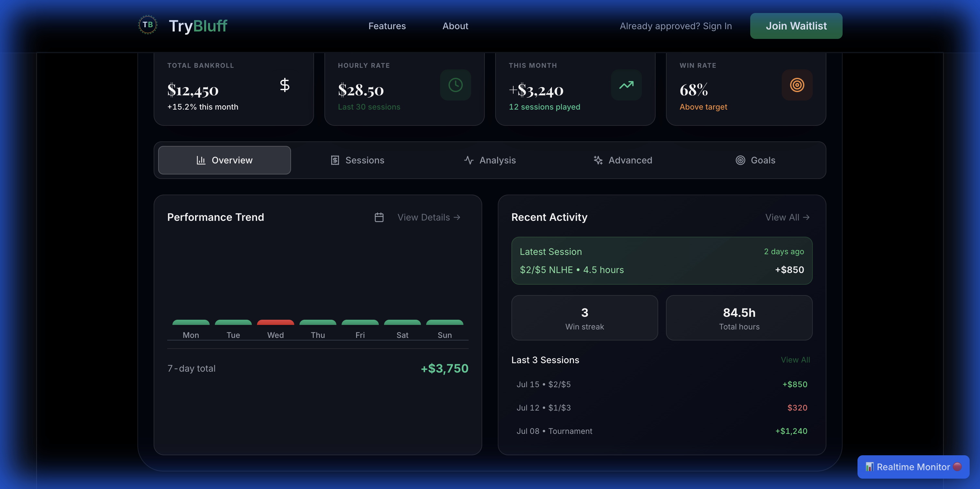The image size is (980, 489).
Task: Select the Jul 08 • Tournament session row
Action: 662,431
